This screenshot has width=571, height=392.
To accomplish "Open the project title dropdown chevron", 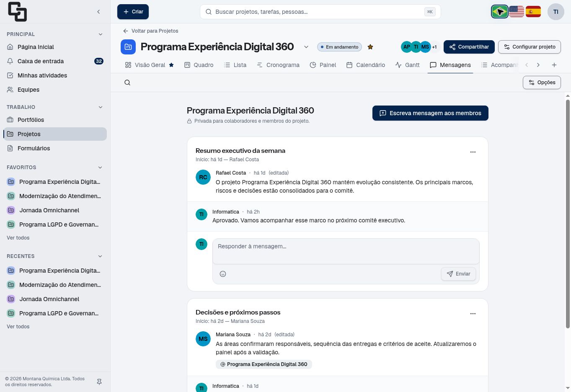I will [x=306, y=47].
